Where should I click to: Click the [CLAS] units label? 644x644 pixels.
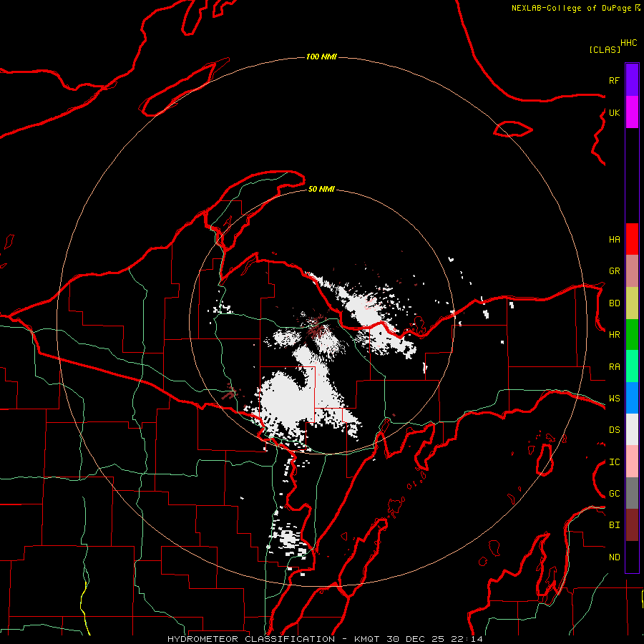[x=605, y=49]
